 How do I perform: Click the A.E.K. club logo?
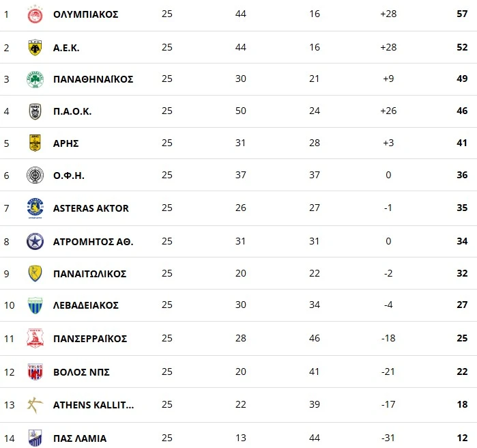(35, 47)
